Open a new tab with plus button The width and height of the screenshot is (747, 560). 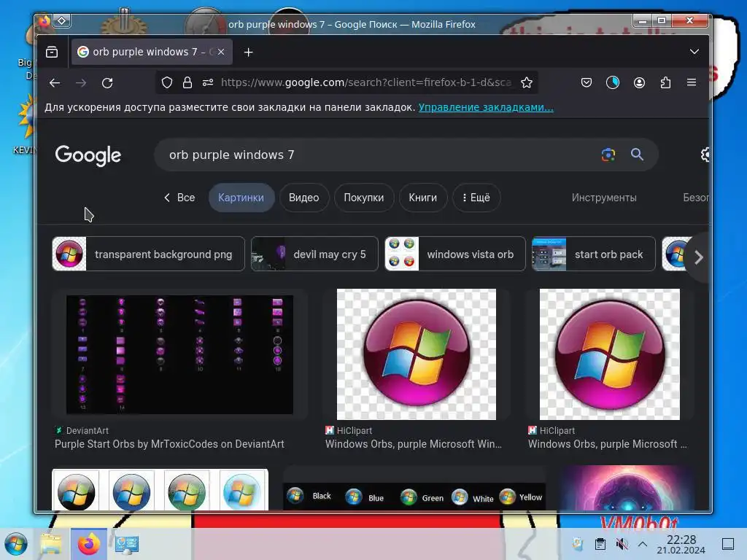(x=248, y=52)
